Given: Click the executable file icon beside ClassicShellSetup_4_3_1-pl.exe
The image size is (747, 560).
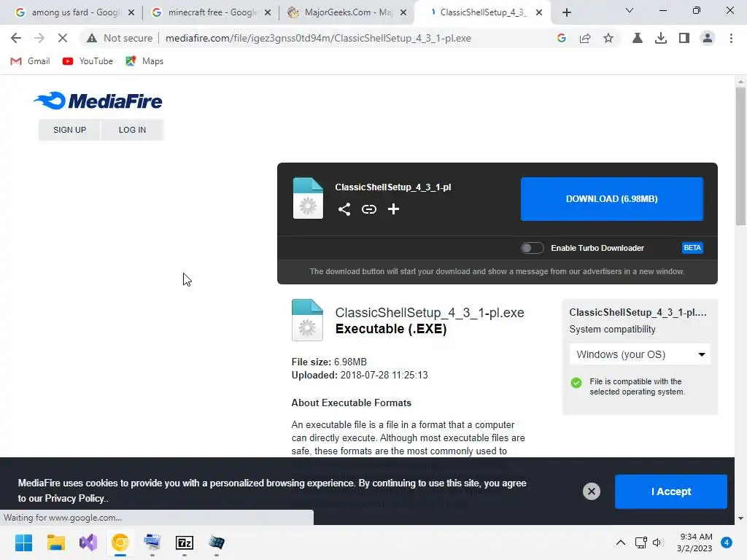Looking at the screenshot, I should (x=307, y=320).
